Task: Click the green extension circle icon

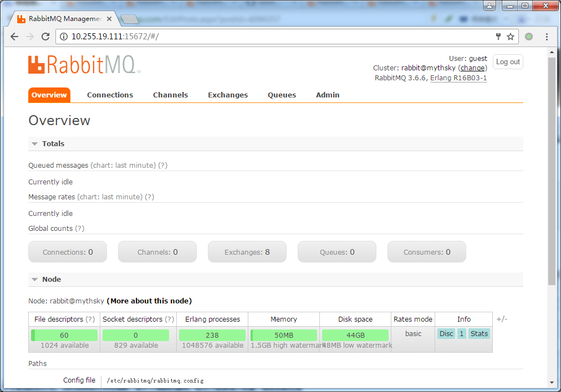Action: pos(529,37)
